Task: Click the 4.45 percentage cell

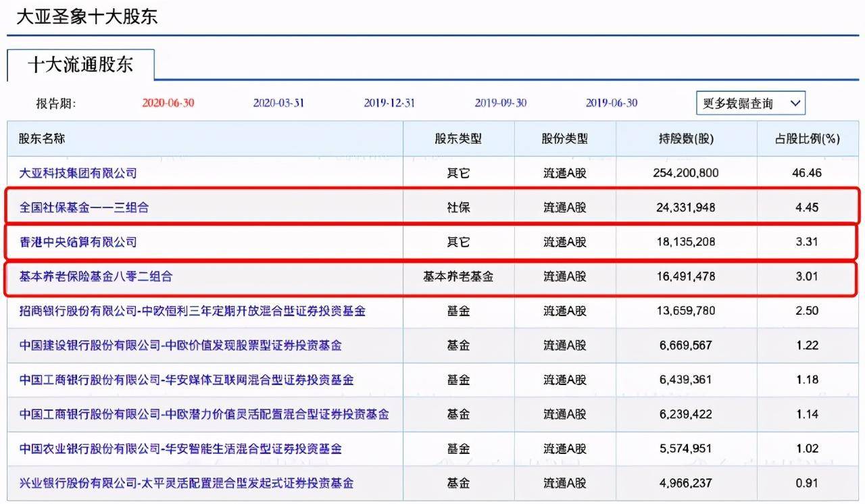Action: pyautogui.click(x=807, y=207)
